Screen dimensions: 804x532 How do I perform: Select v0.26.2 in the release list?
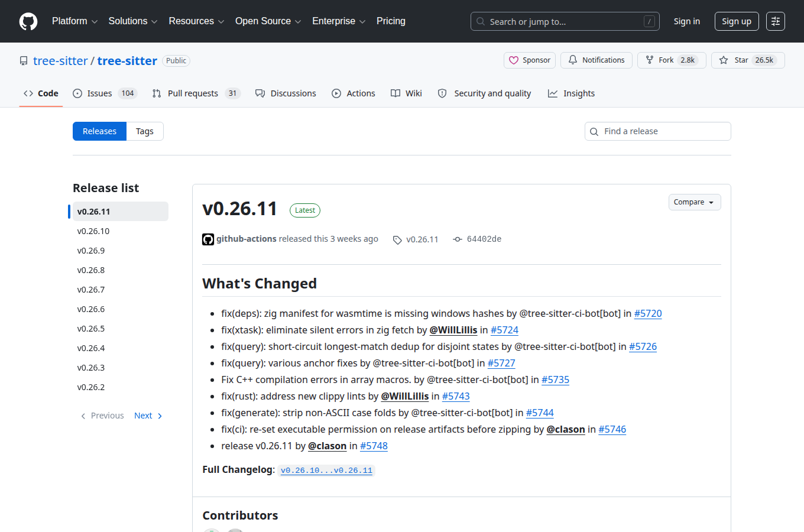121,387
